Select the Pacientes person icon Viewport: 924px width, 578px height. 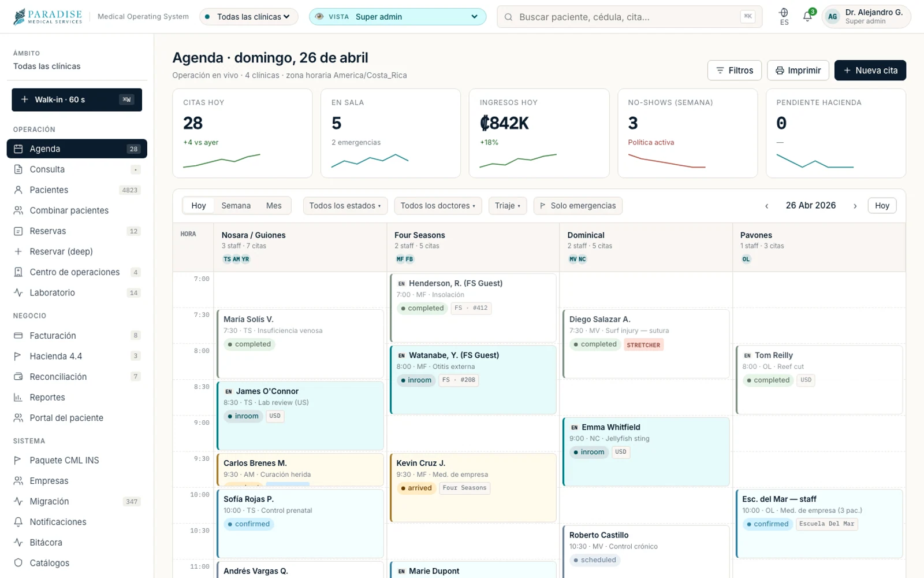18,190
